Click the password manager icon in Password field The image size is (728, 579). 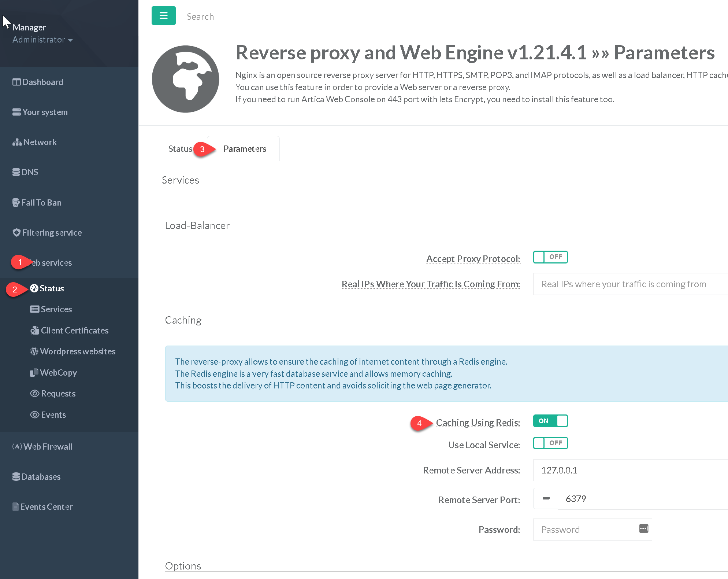(x=643, y=528)
